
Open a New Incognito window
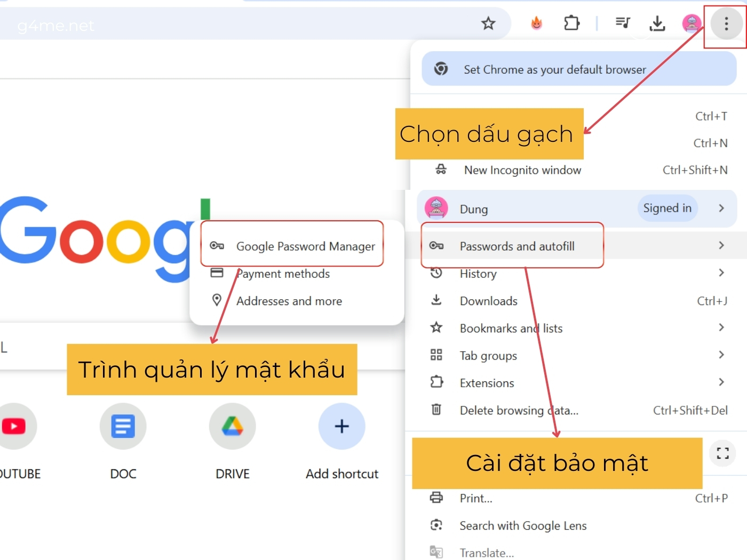click(x=579, y=170)
